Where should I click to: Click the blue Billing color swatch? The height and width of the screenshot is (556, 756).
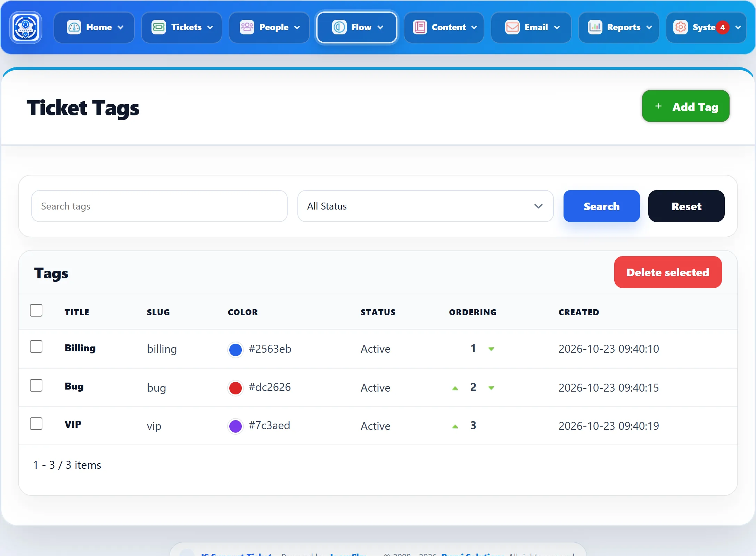pos(236,349)
